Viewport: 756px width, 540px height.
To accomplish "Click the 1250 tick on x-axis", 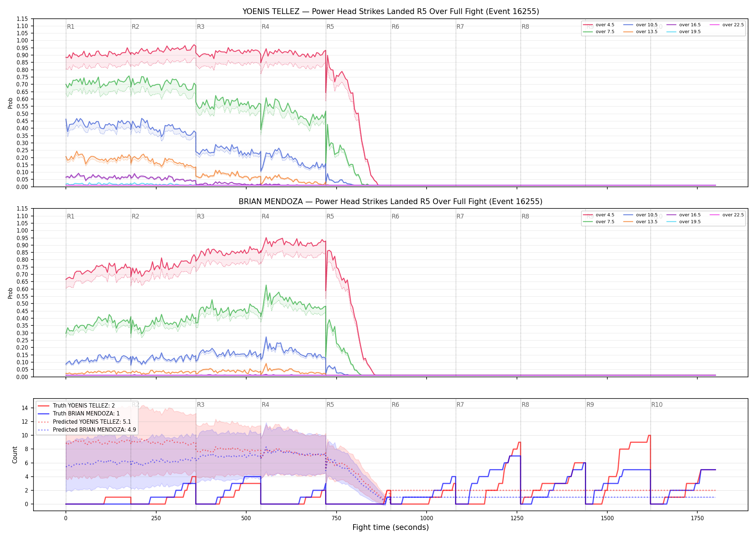I will pos(517,518).
